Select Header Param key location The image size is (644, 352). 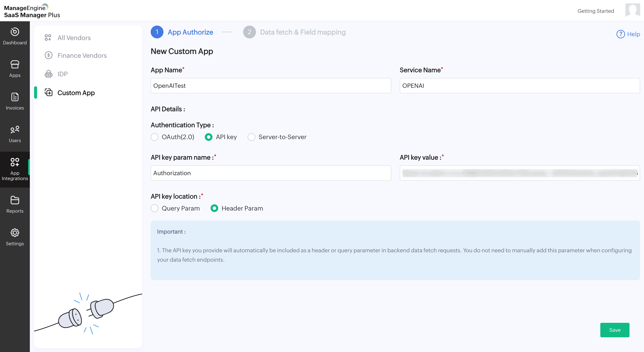click(214, 208)
